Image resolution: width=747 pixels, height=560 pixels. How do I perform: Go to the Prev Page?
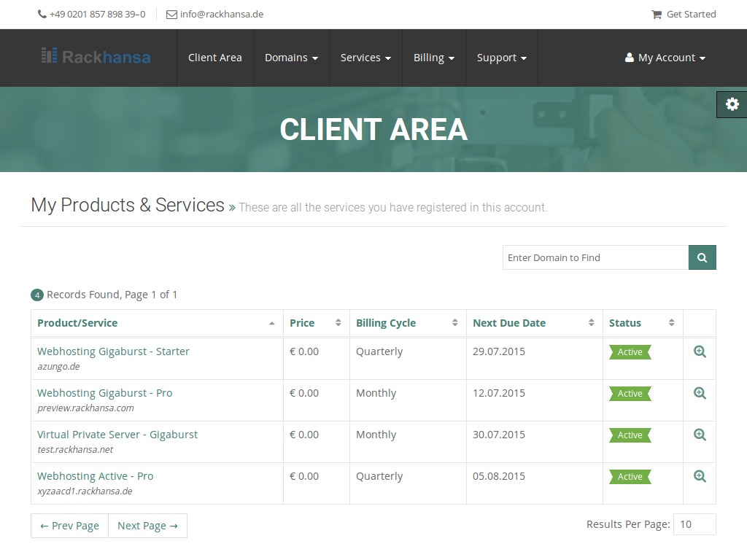point(69,526)
